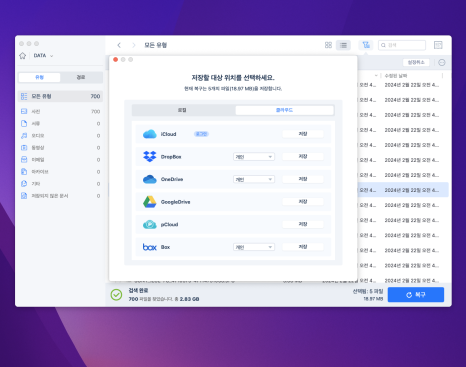Select the 모든 유형 list icon

(24, 96)
